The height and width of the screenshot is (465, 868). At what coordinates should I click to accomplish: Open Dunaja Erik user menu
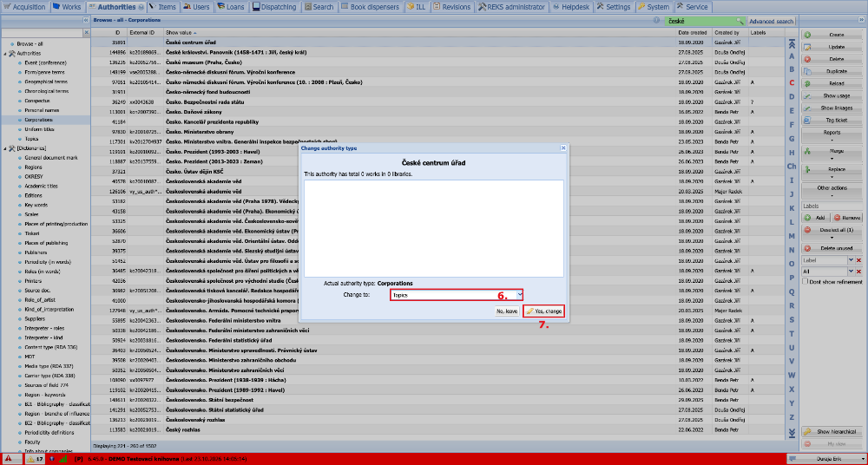coord(826,459)
